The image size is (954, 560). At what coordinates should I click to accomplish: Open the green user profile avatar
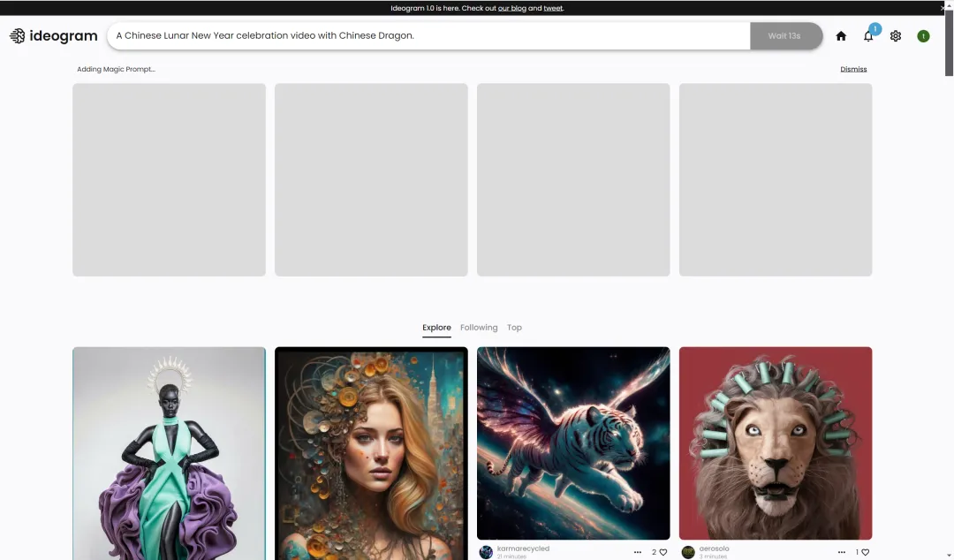(x=923, y=36)
